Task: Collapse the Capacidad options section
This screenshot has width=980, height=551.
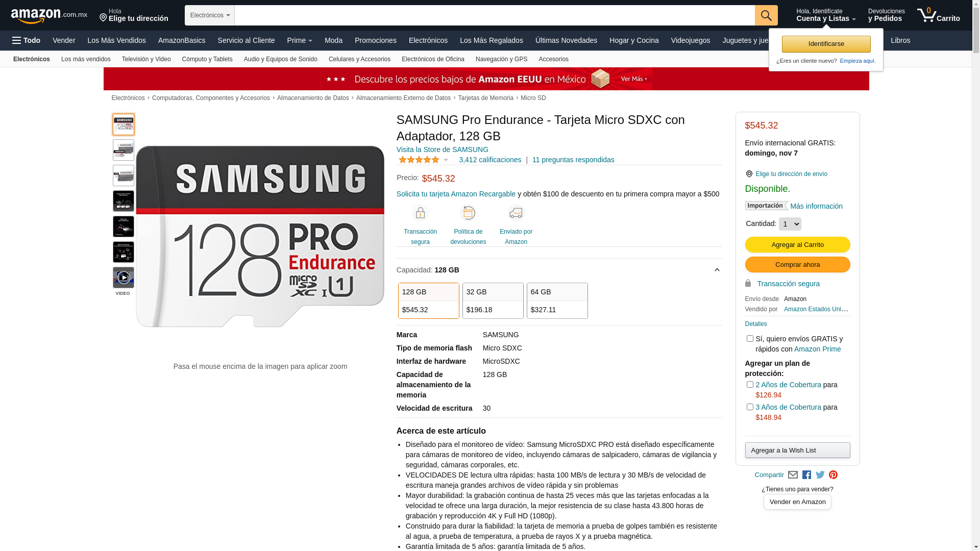Action: pyautogui.click(x=717, y=270)
